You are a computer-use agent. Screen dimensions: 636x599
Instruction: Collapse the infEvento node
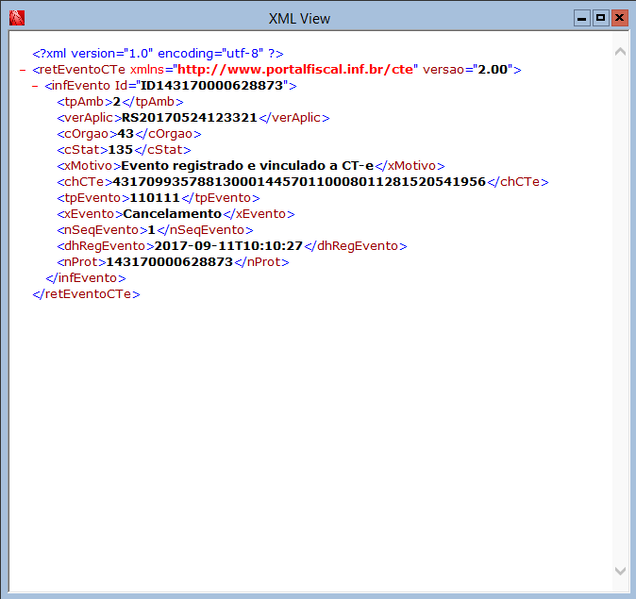coord(35,86)
